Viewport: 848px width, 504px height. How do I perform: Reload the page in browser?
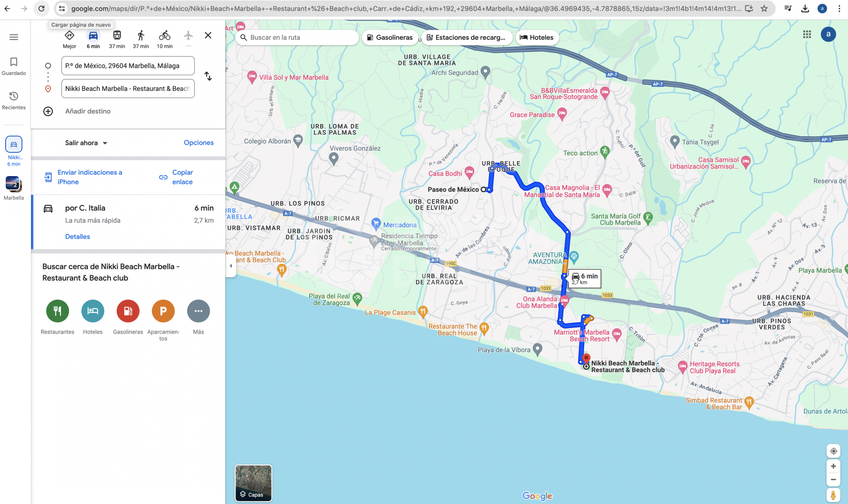click(41, 8)
